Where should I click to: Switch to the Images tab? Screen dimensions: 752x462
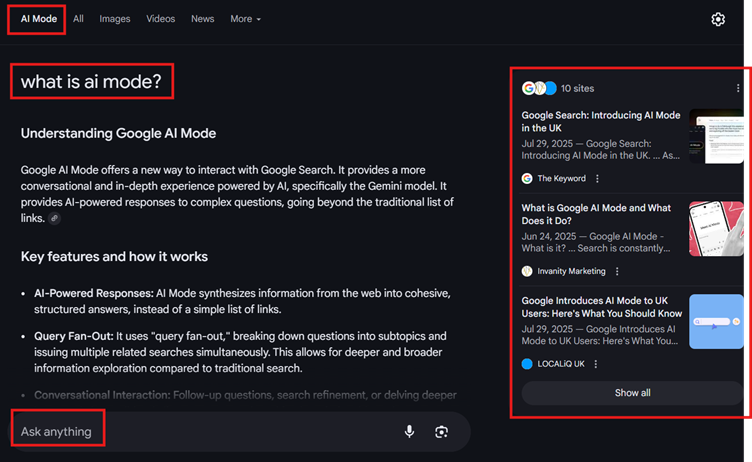pos(115,19)
